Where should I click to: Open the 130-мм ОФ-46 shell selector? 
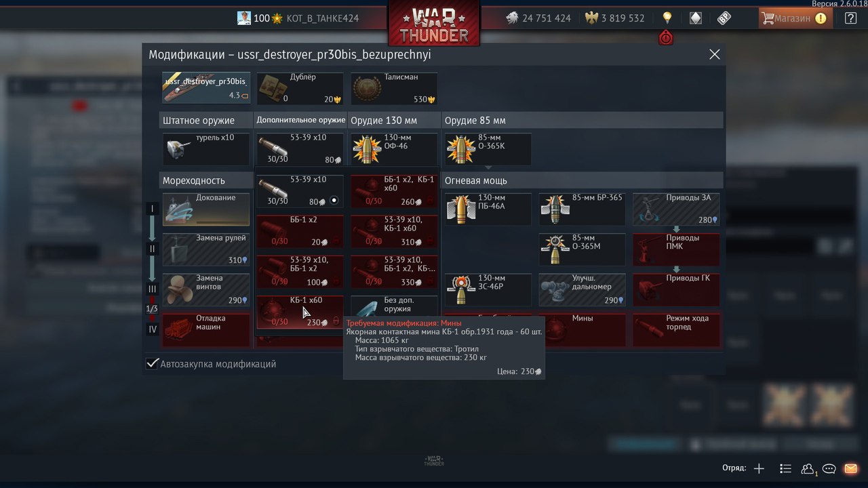394,149
